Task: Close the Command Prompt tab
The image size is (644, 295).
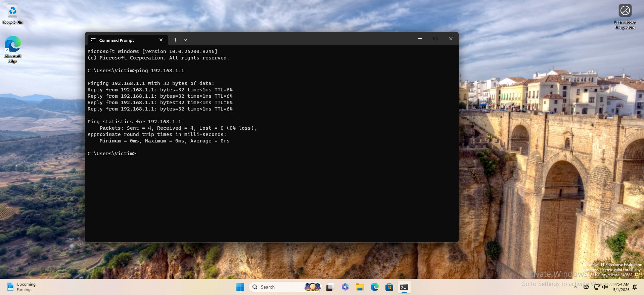Action: (x=161, y=40)
